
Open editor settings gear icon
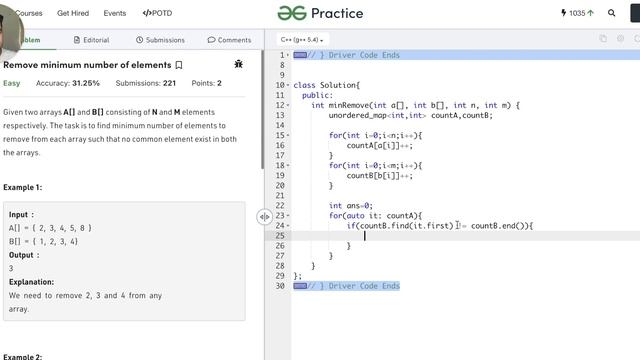point(620,39)
